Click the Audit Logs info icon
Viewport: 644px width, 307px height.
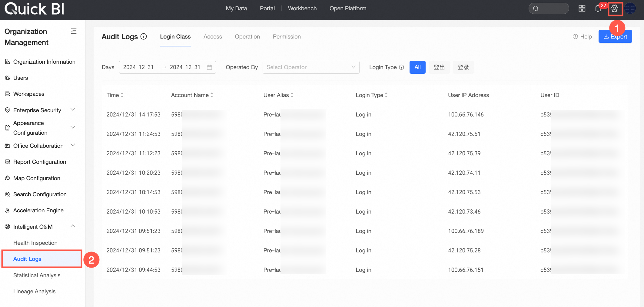pos(144,36)
